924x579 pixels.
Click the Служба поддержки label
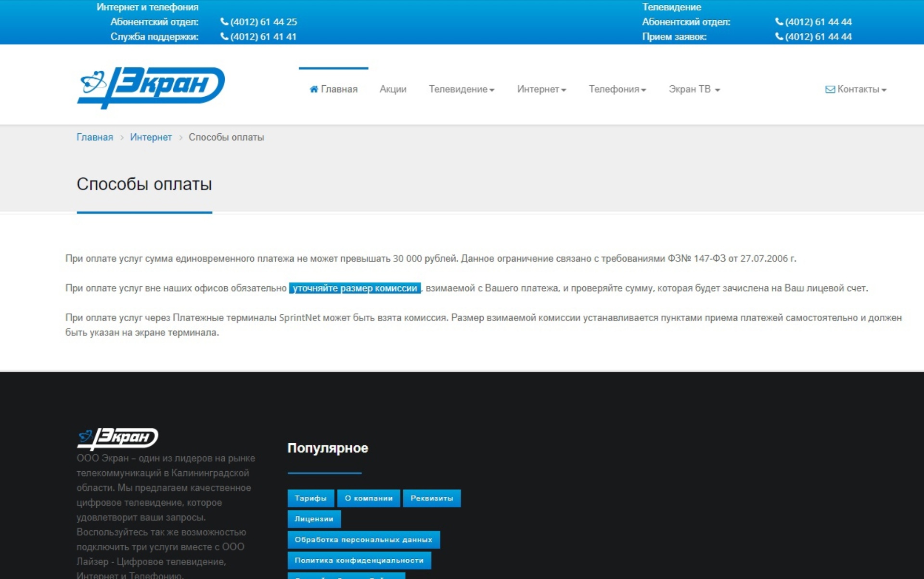[x=154, y=37]
